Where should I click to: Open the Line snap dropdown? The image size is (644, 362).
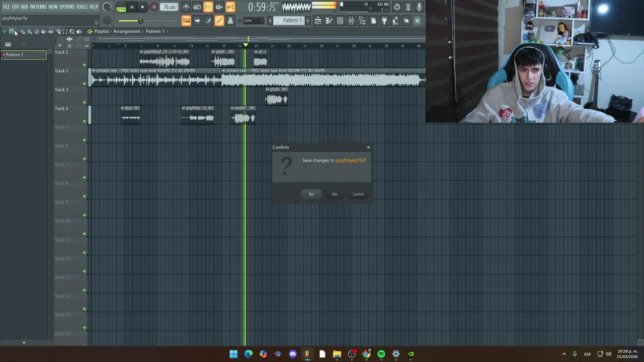click(254, 21)
